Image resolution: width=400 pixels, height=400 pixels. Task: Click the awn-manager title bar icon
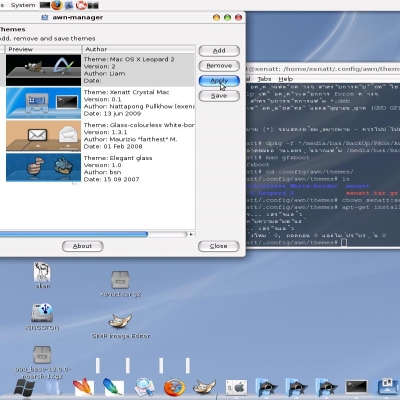coord(45,17)
